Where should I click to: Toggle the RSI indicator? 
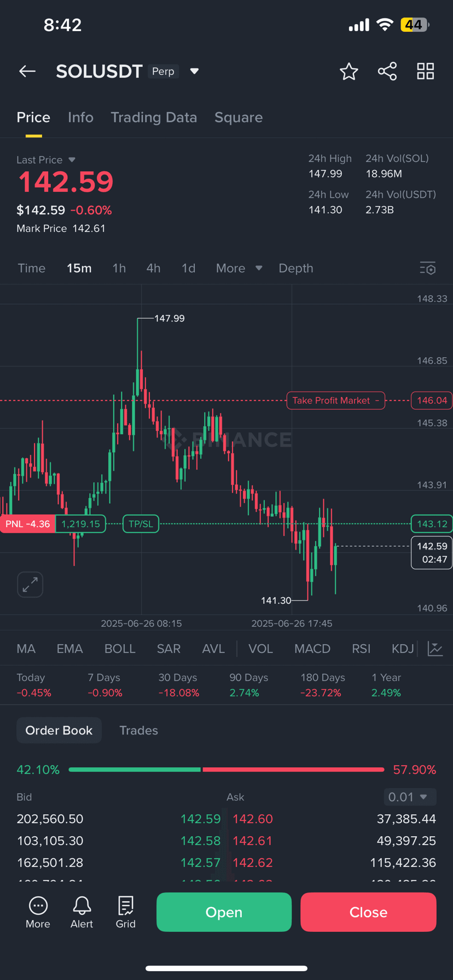tap(361, 649)
